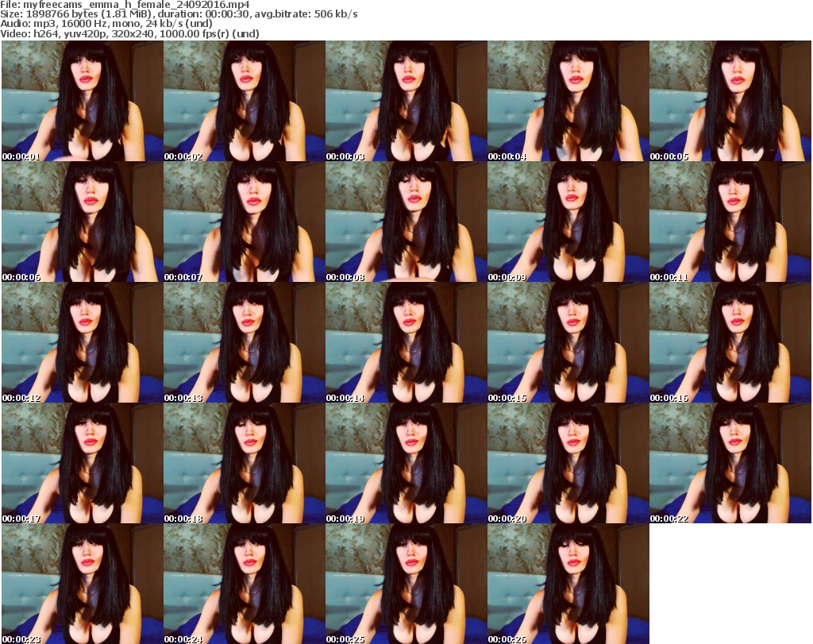Click the 'Size: 1898766 bytes' info line

[x=179, y=14]
